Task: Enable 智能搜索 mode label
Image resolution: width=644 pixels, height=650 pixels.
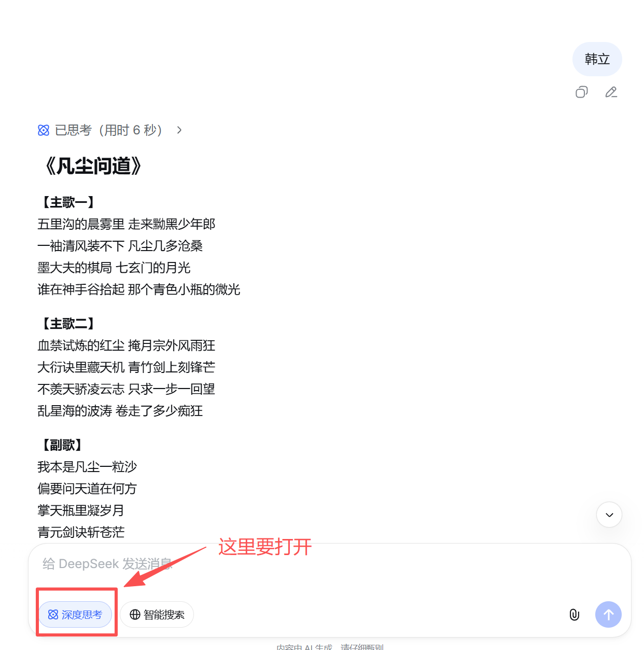Action: point(164,615)
